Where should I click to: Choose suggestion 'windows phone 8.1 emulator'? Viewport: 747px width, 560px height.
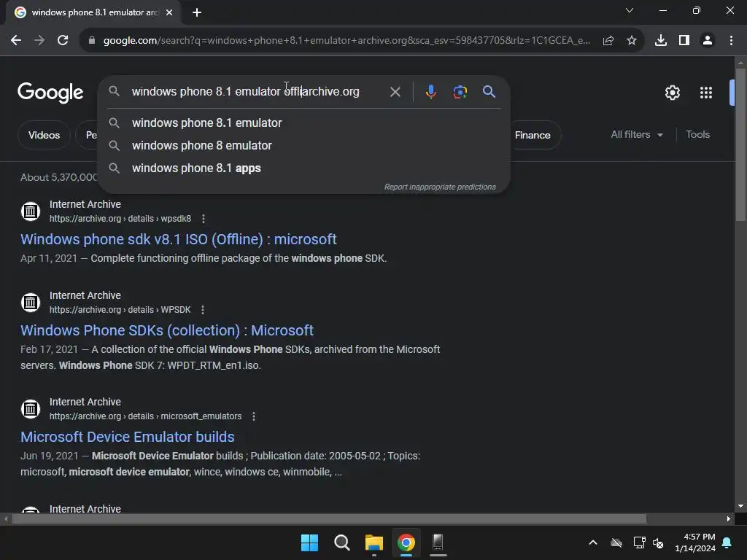(x=303, y=122)
